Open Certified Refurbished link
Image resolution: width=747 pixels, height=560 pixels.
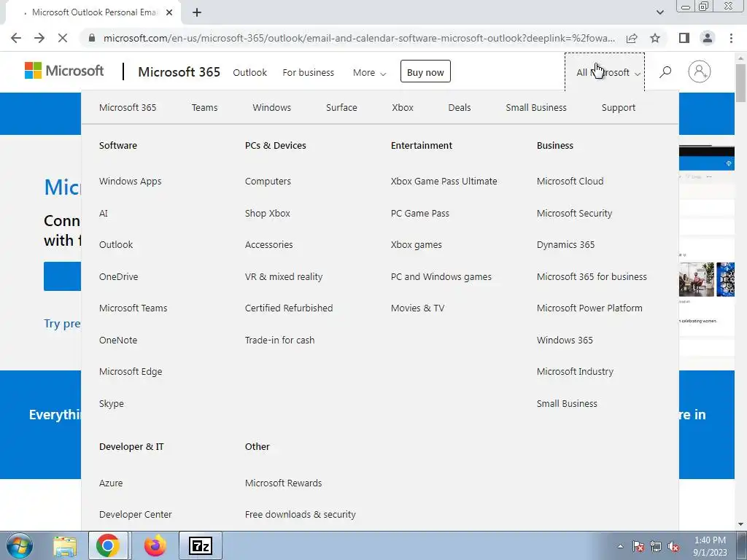(x=289, y=308)
